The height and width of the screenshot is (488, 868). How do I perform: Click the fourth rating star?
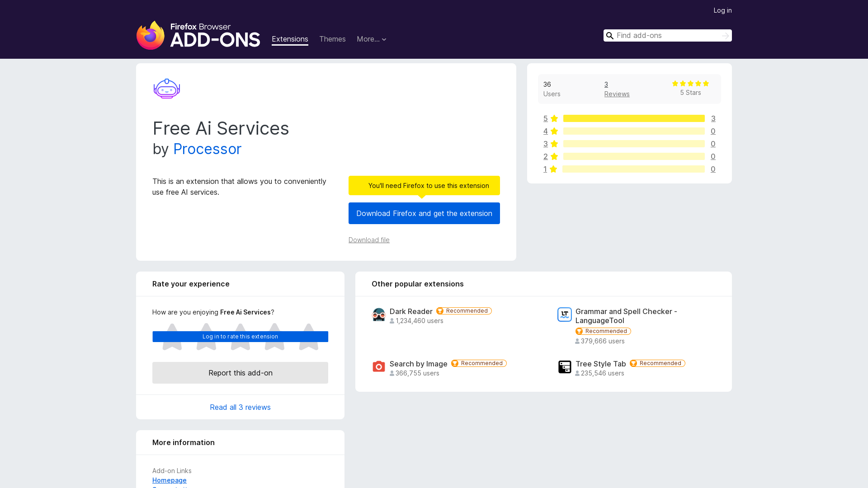274,337
